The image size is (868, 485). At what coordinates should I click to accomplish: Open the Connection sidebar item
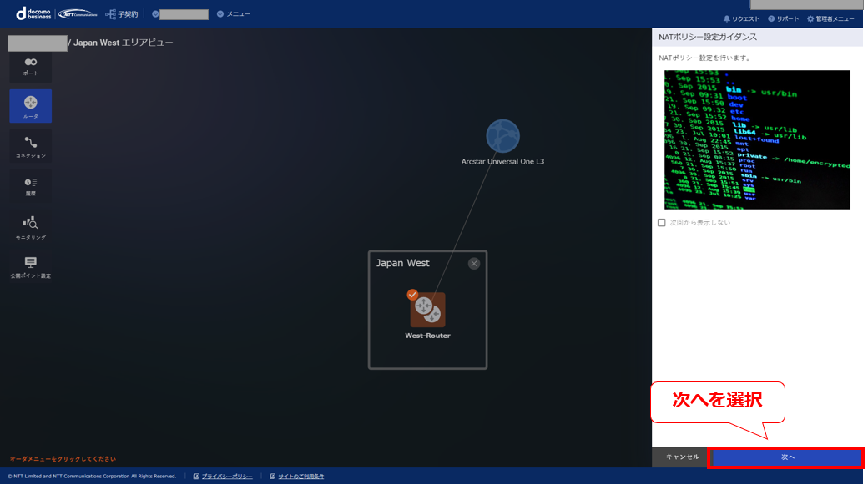[30, 147]
